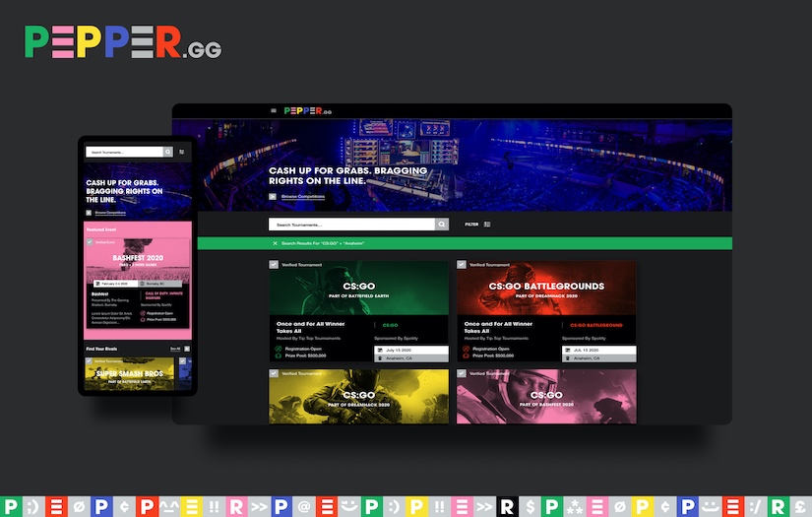Screen dimensions: 812x517
Task: Click 'Featured Event' heading in mobile view
Action: click(101, 229)
